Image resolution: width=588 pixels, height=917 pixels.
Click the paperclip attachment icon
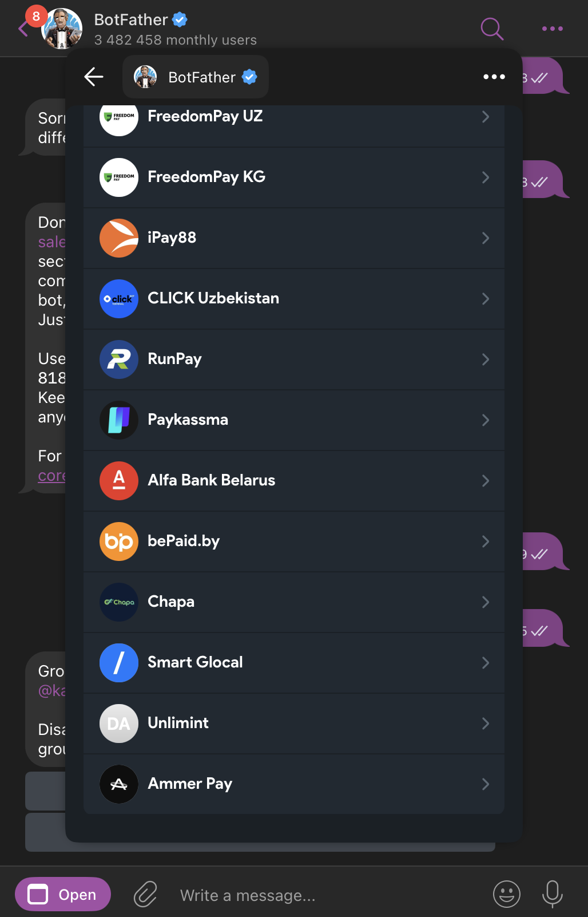pyautogui.click(x=145, y=894)
